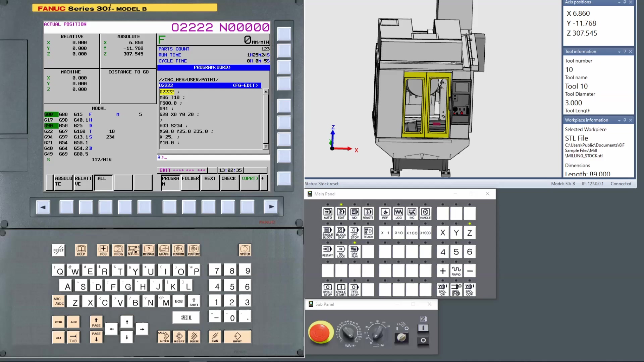The image size is (644, 362).
Task: Collapse the Axis positions panel
Action: pos(619,2)
